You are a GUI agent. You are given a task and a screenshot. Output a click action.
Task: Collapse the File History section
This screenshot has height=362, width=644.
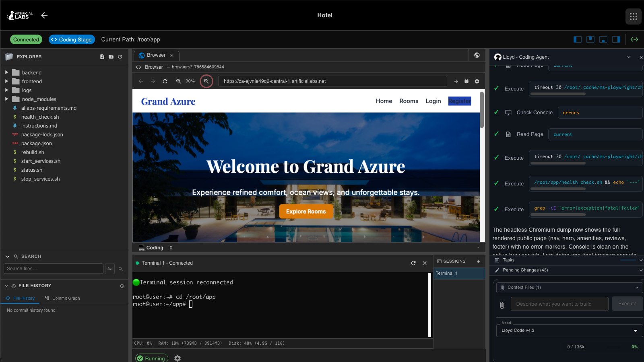(6, 286)
